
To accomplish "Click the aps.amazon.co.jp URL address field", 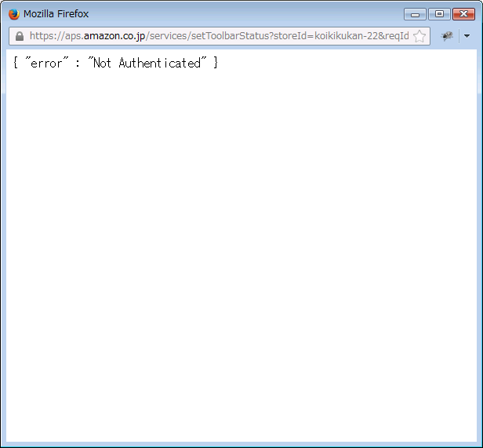I will (x=220, y=36).
